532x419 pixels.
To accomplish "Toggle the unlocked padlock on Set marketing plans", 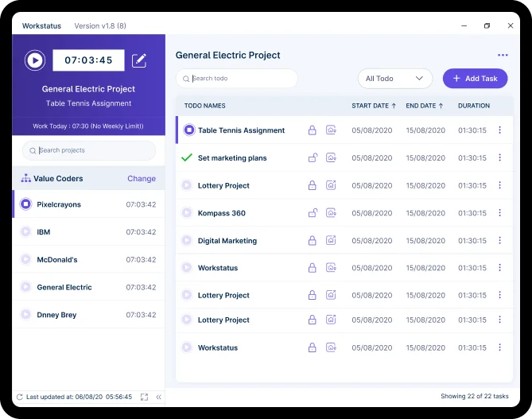I will pos(312,158).
